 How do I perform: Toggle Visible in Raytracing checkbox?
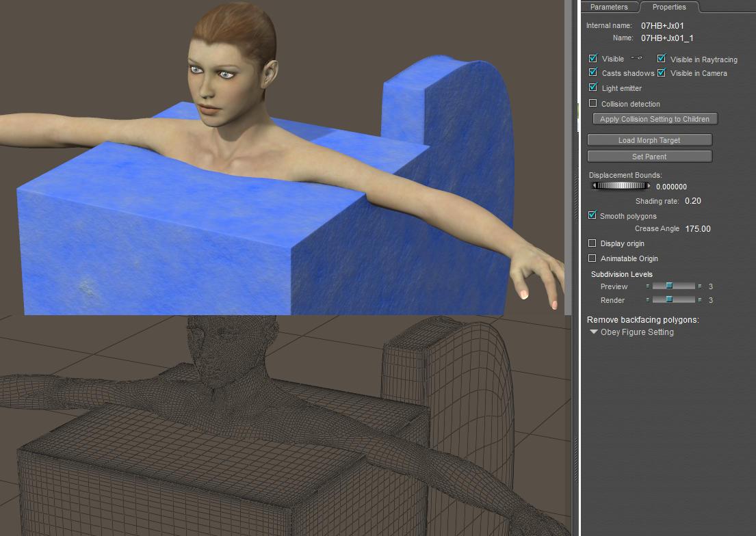click(662, 58)
